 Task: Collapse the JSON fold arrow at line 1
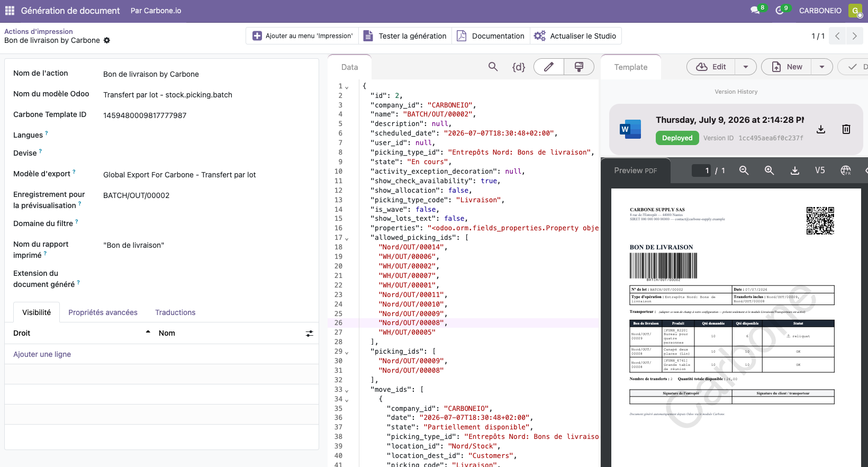pyautogui.click(x=347, y=87)
